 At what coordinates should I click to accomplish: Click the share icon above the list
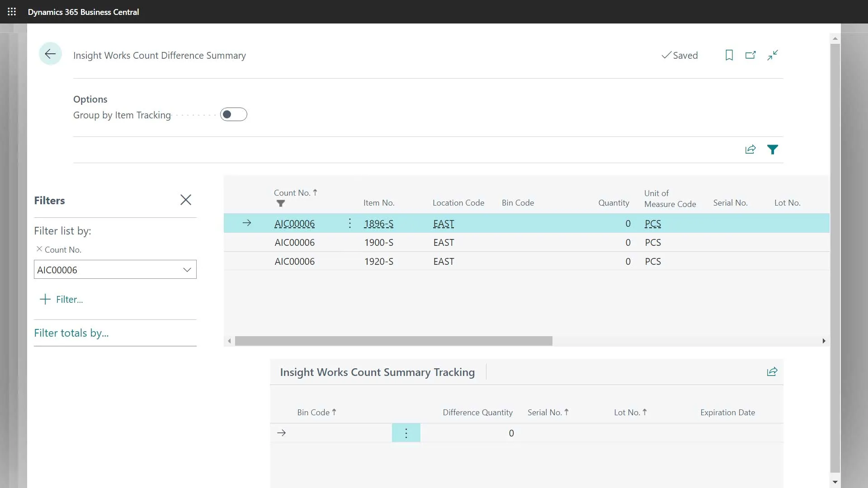coord(750,149)
